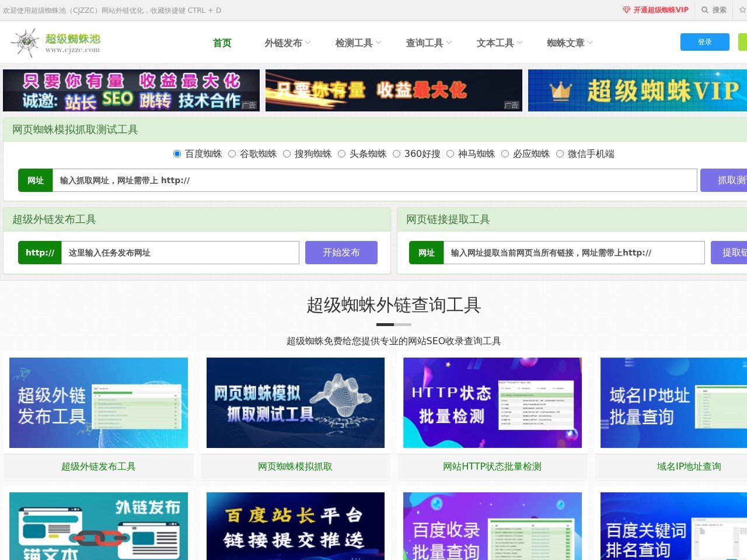This screenshot has height=560, width=747.
Task: Expand the 蜘蛛文章 dropdown menu
Action: pyautogui.click(x=566, y=42)
